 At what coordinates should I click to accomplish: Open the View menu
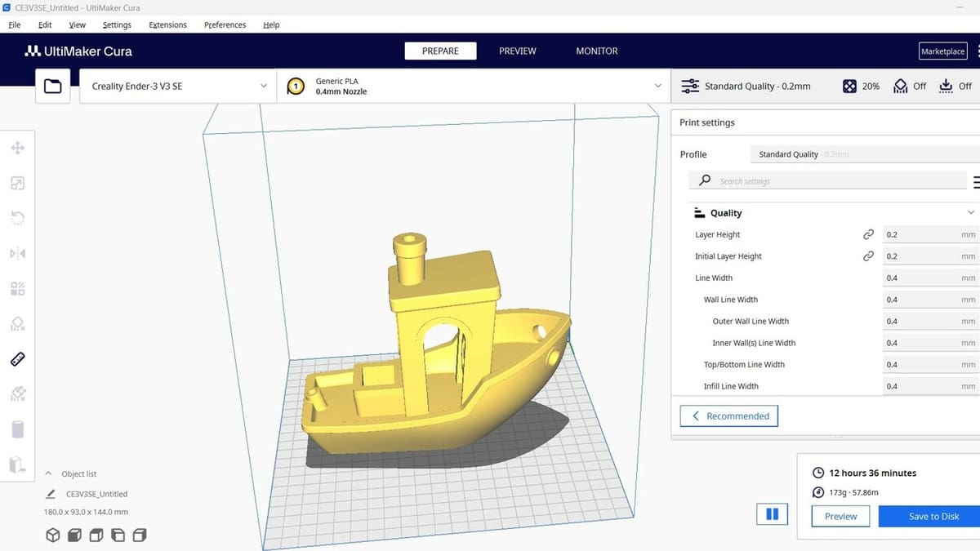click(x=78, y=25)
